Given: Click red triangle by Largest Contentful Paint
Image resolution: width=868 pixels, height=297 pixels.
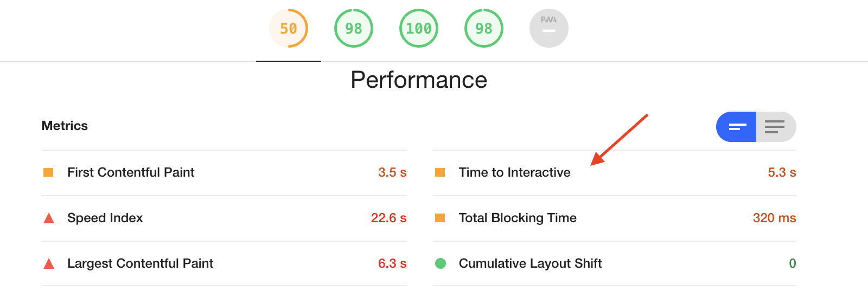Looking at the screenshot, I should pos(49,263).
